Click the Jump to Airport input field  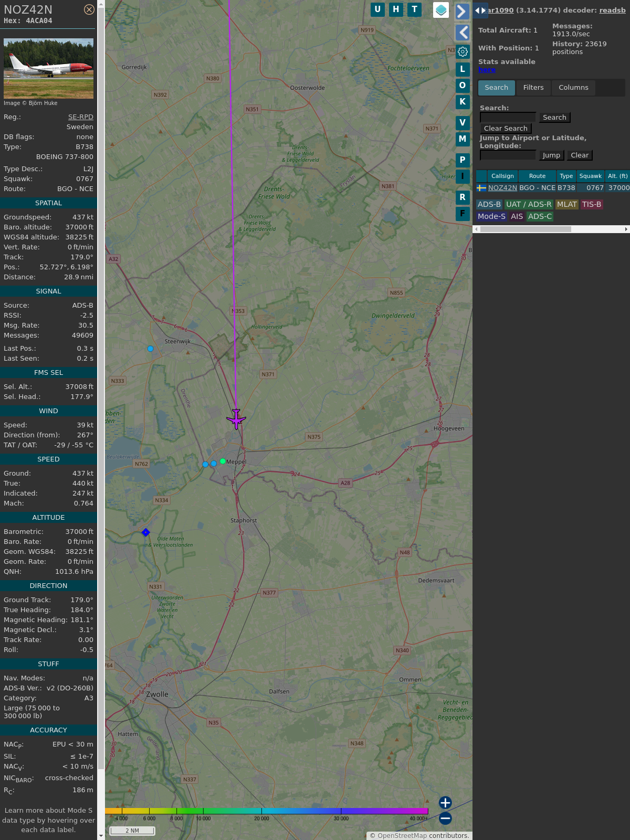(508, 155)
